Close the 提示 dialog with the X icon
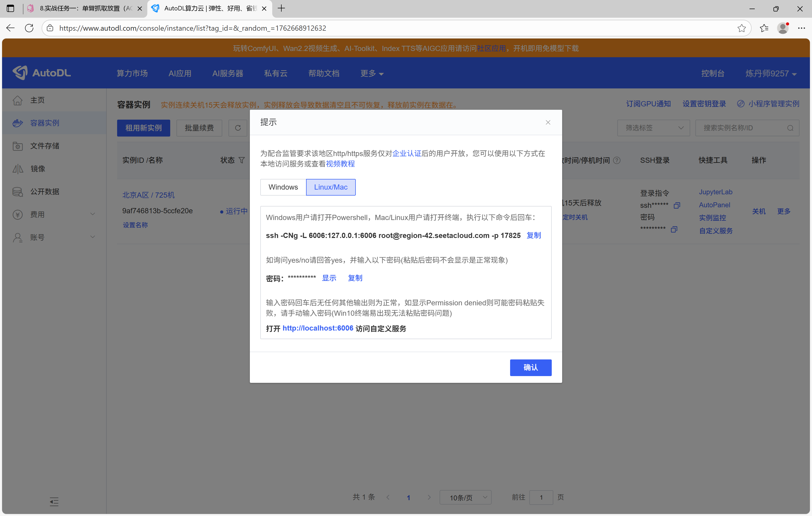The image size is (812, 516). (548, 122)
